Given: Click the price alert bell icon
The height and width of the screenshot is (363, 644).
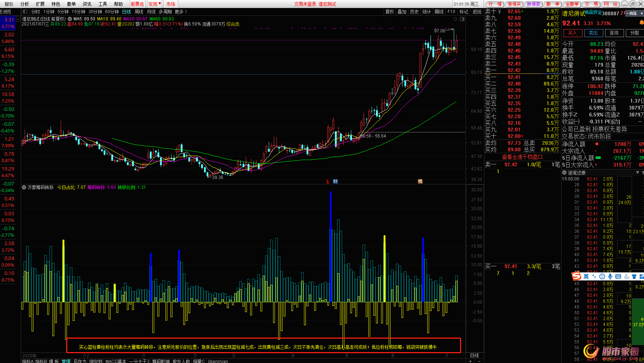Looking at the screenshot, I should coord(641,23).
